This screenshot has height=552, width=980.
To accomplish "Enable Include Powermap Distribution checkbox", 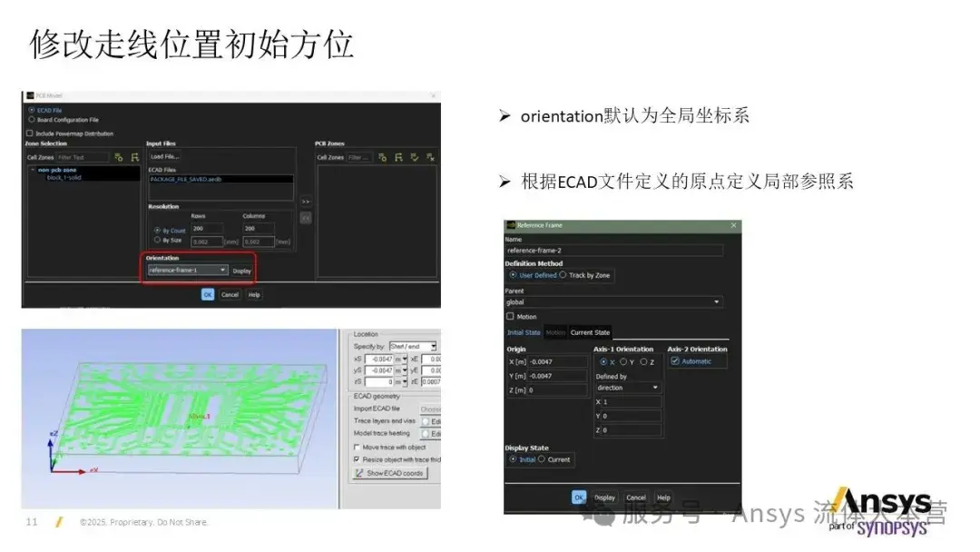I will click(x=29, y=133).
